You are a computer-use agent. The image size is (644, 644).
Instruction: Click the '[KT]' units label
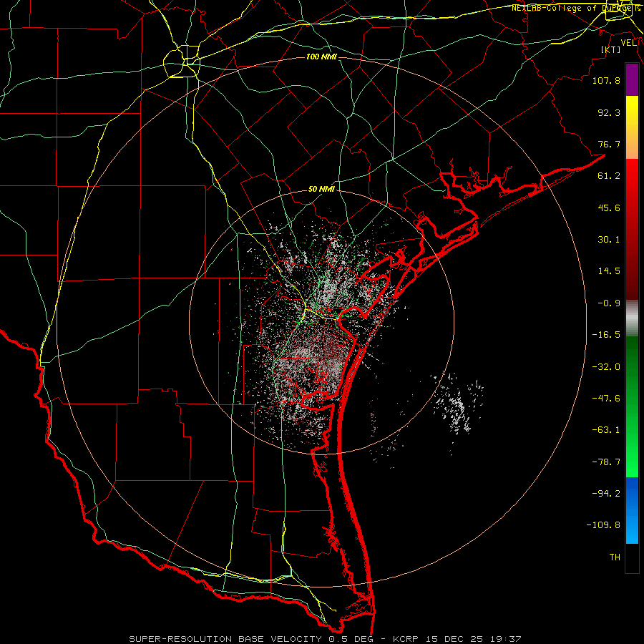pyautogui.click(x=611, y=49)
